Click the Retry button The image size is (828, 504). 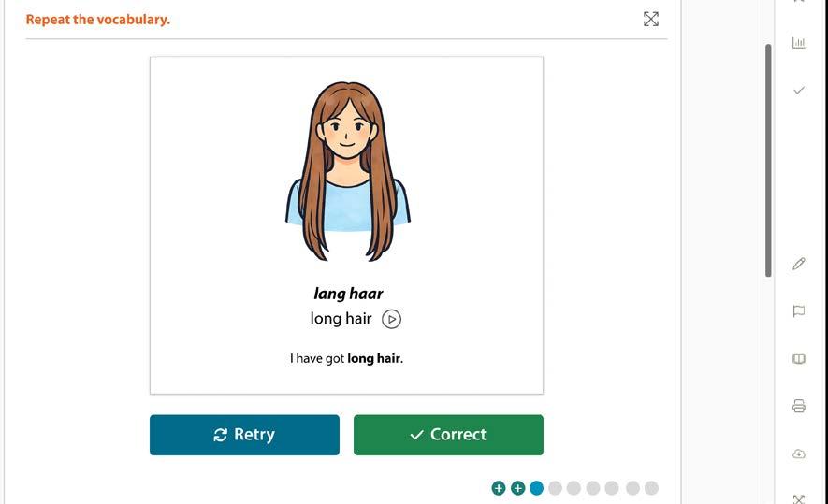(244, 435)
